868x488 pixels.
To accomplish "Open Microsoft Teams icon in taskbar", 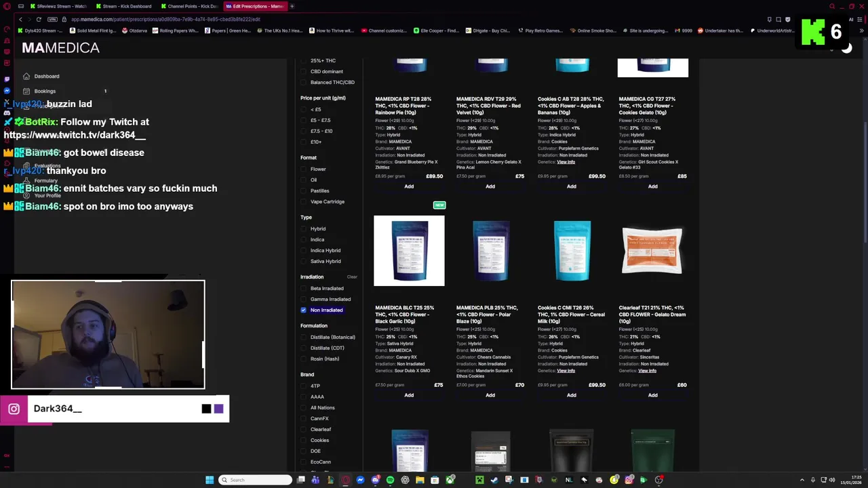I will pyautogui.click(x=316, y=480).
